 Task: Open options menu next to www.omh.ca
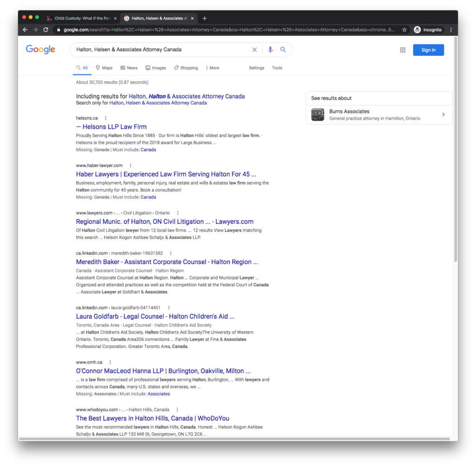coord(110,362)
